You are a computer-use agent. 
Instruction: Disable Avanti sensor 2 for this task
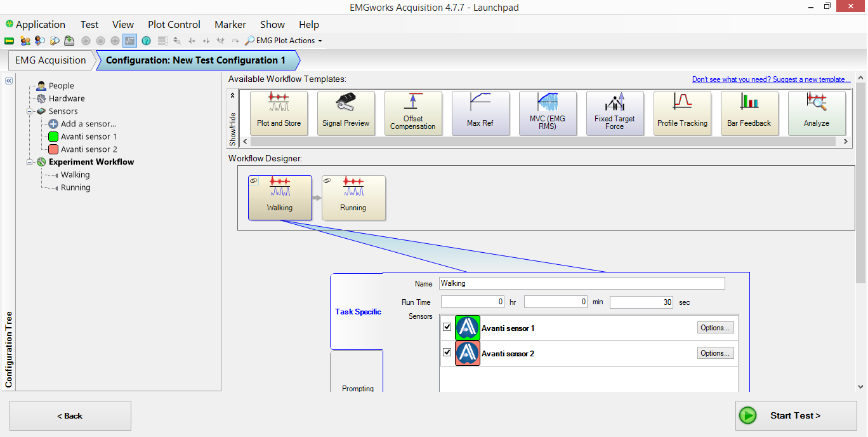pyautogui.click(x=447, y=351)
